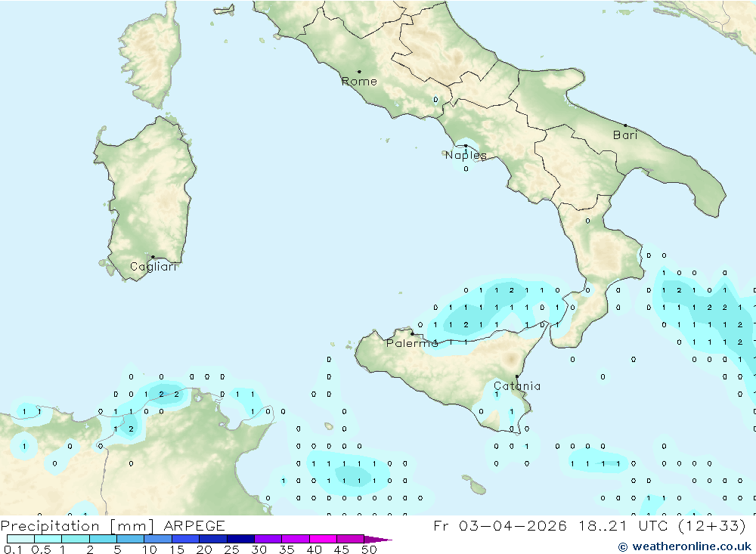The width and height of the screenshot is (756, 554).
Task: Click the Catania city label
Action: coord(517,385)
